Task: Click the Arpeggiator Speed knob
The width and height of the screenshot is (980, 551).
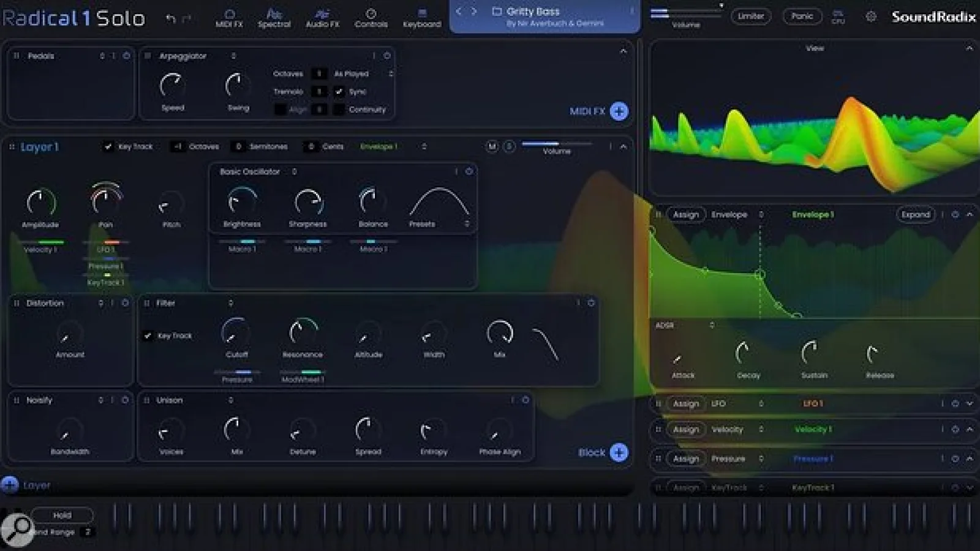Action: [172, 85]
